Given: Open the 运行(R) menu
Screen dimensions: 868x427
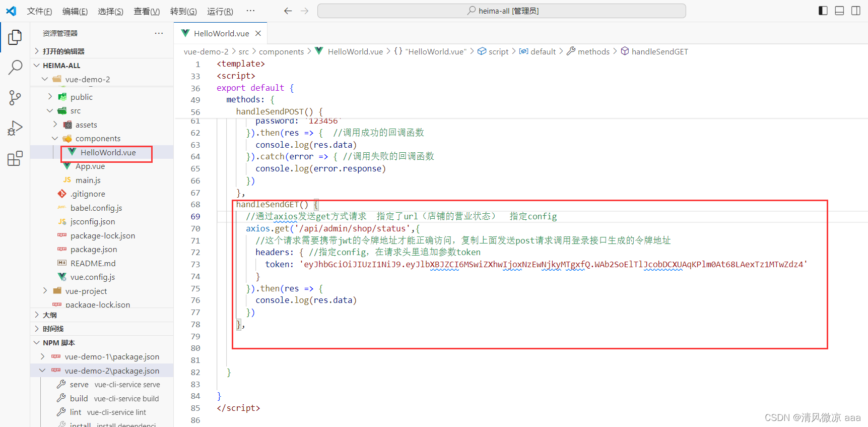Looking at the screenshot, I should 220,11.
